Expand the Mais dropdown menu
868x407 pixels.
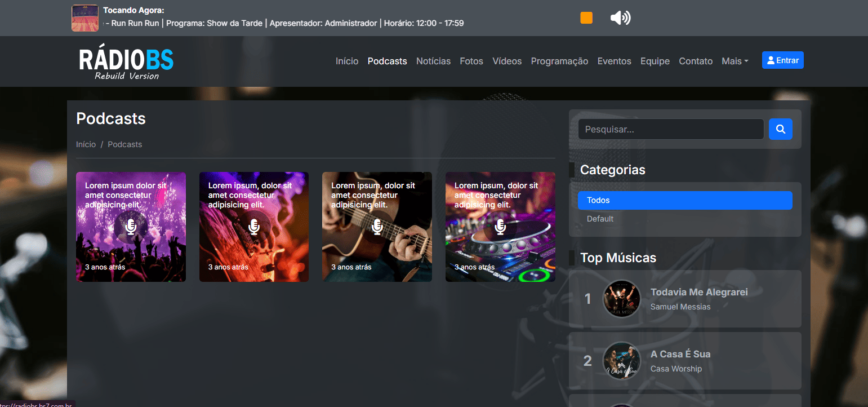click(735, 61)
